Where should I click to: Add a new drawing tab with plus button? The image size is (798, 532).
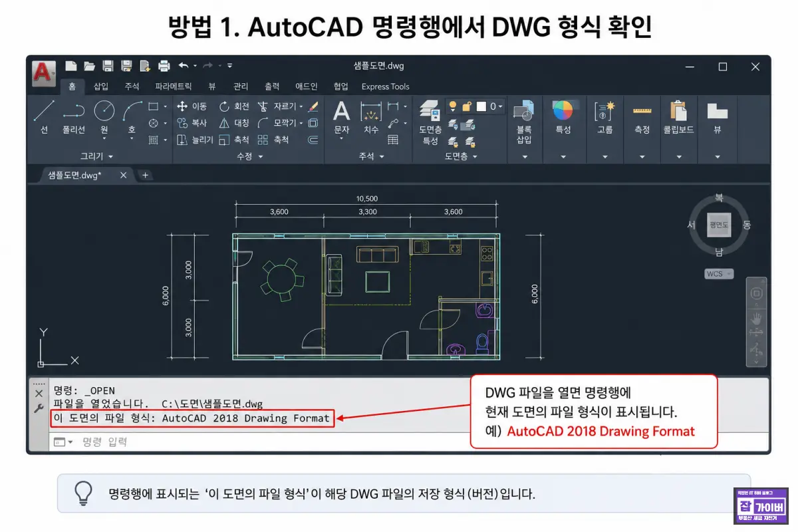coord(146,175)
